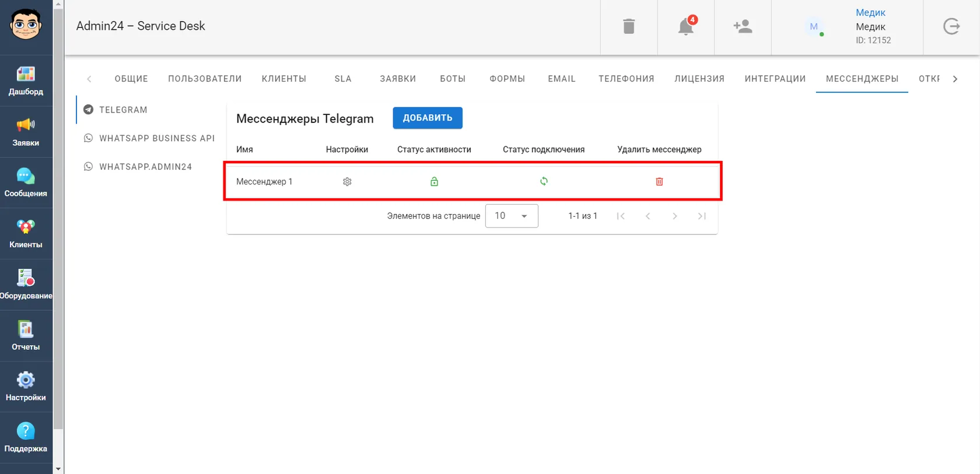Switch to the ТЕЛЕФОНИЯ tab
The width and height of the screenshot is (980, 474).
click(626, 79)
